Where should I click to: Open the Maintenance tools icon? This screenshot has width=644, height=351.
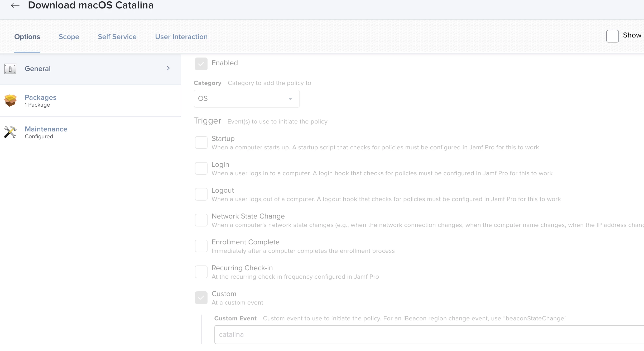[x=10, y=132]
